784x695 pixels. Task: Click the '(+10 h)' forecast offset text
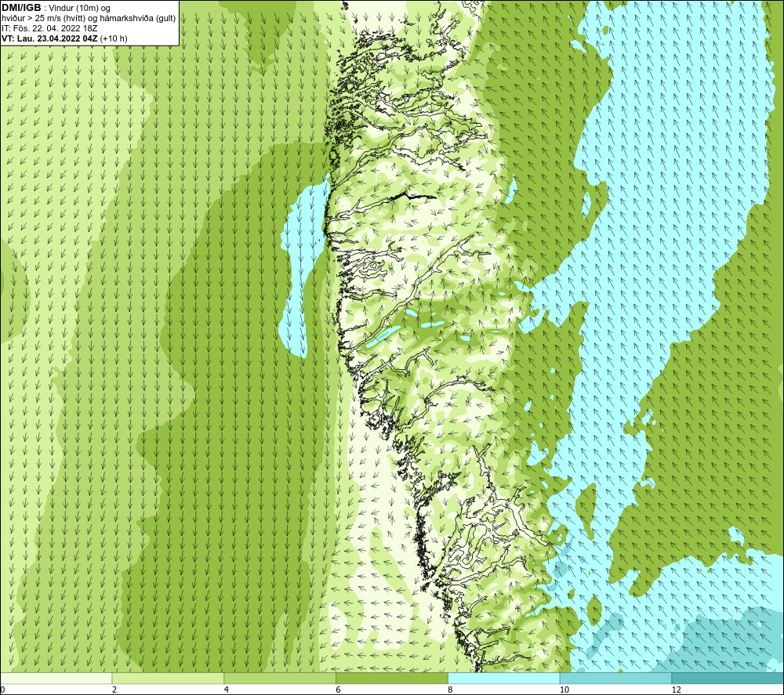coord(114,38)
